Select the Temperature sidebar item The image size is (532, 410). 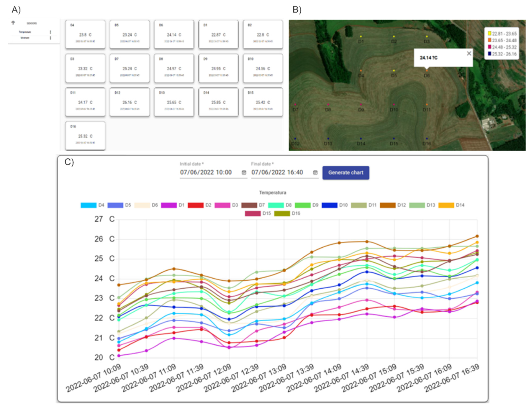[25, 32]
